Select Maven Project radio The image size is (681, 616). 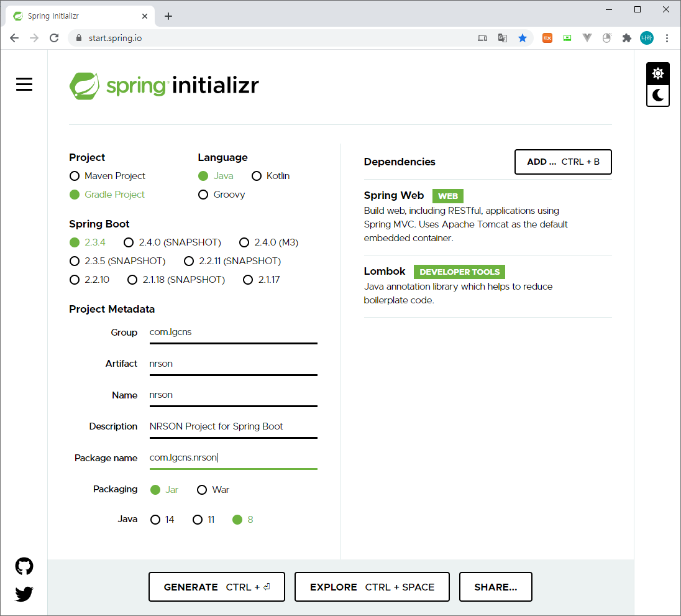tap(107, 176)
